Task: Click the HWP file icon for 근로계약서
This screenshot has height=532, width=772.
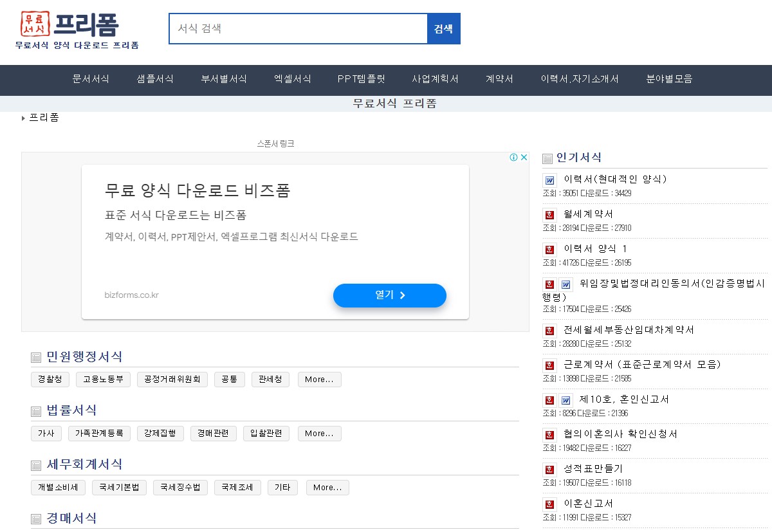Action: 549,365
